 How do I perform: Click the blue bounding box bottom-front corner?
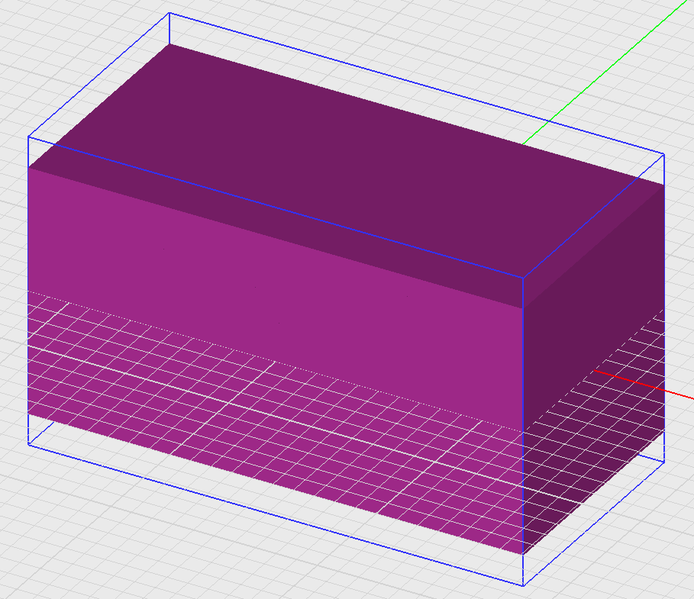tap(523, 585)
